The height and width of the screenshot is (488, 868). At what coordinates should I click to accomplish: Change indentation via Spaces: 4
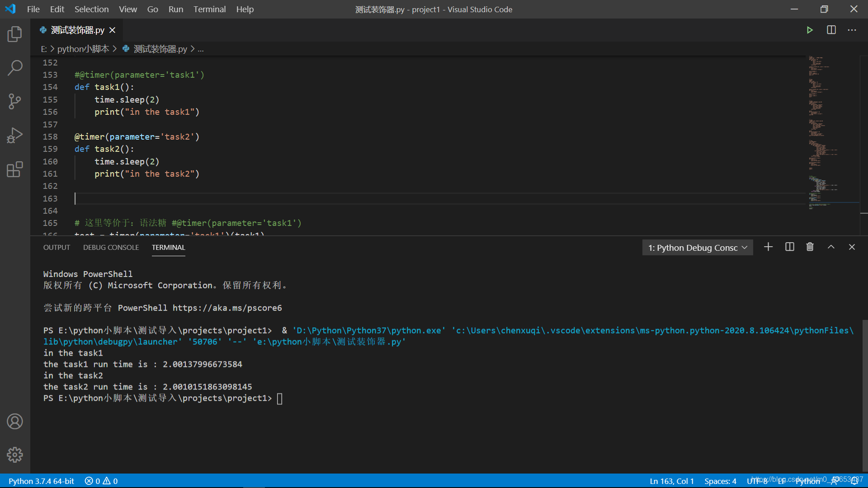(720, 481)
